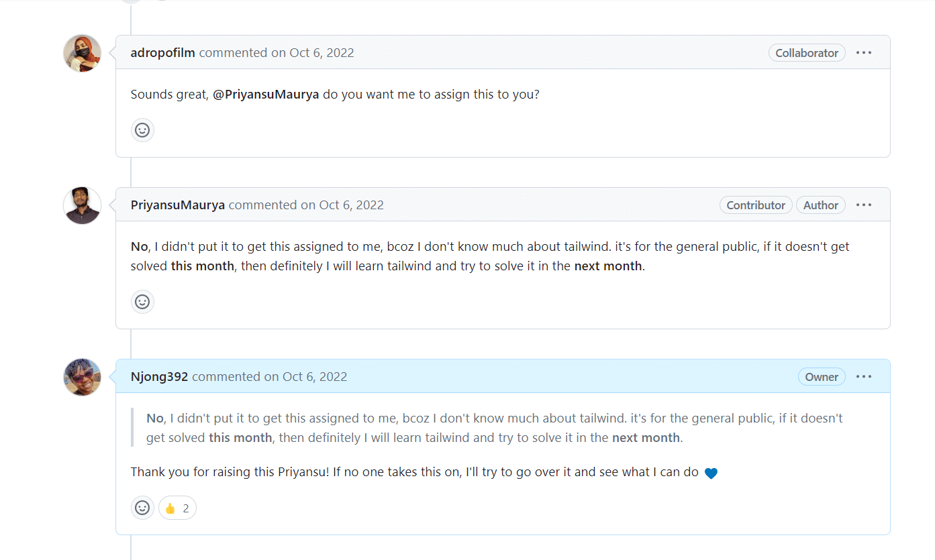This screenshot has width=935, height=560.
Task: Expand options menu for Njong392's comment
Action: (864, 376)
